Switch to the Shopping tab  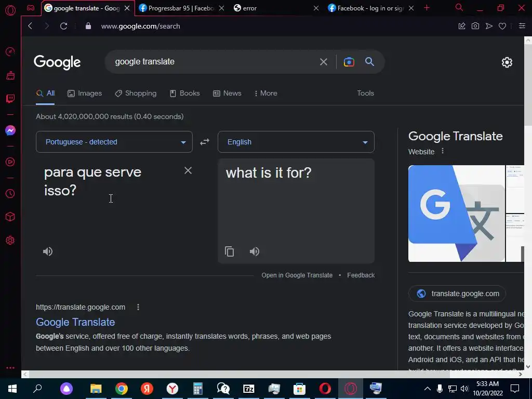point(136,94)
